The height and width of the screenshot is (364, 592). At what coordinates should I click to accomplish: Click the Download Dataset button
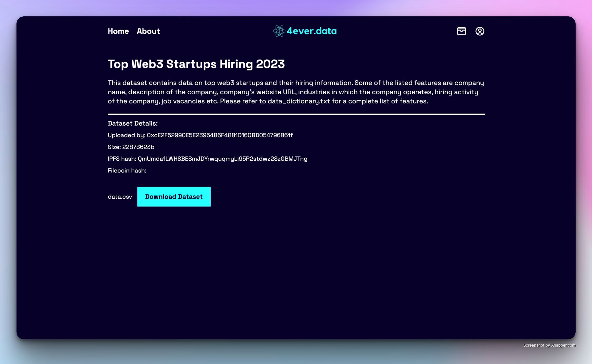pyautogui.click(x=174, y=197)
